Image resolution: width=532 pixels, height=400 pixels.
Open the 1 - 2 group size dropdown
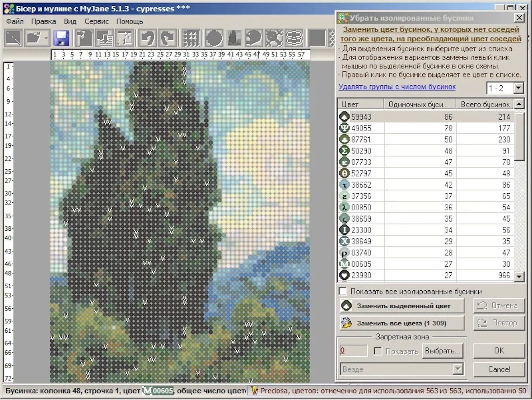click(x=518, y=88)
